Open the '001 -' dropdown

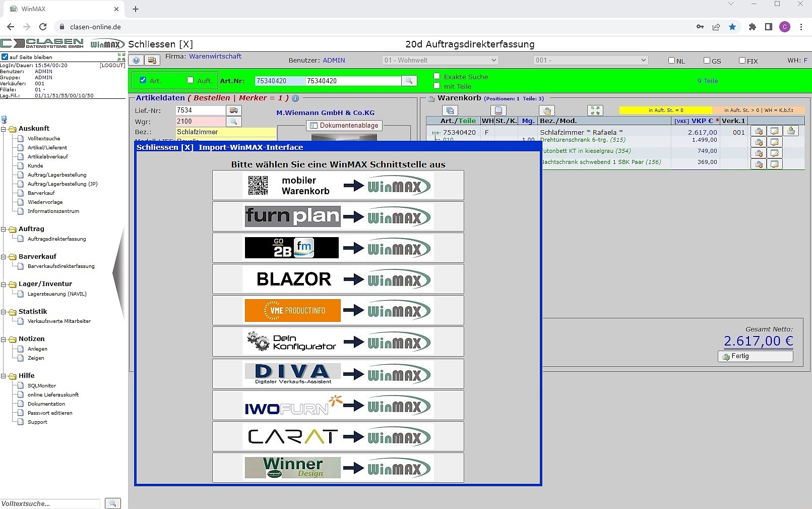point(590,60)
